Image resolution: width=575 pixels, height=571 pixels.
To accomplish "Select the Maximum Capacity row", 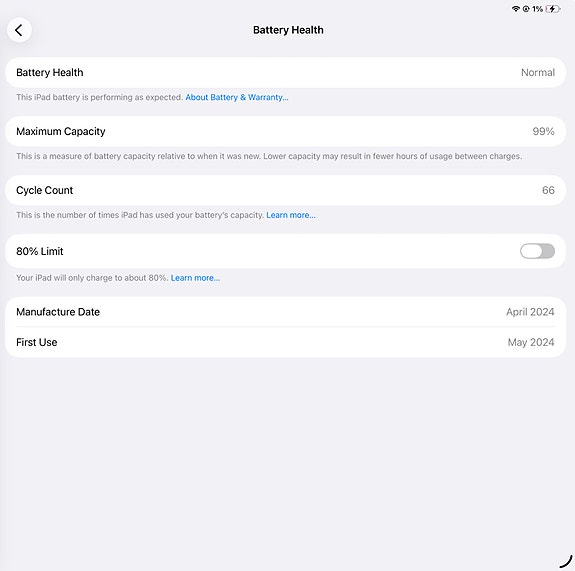I will (285, 131).
